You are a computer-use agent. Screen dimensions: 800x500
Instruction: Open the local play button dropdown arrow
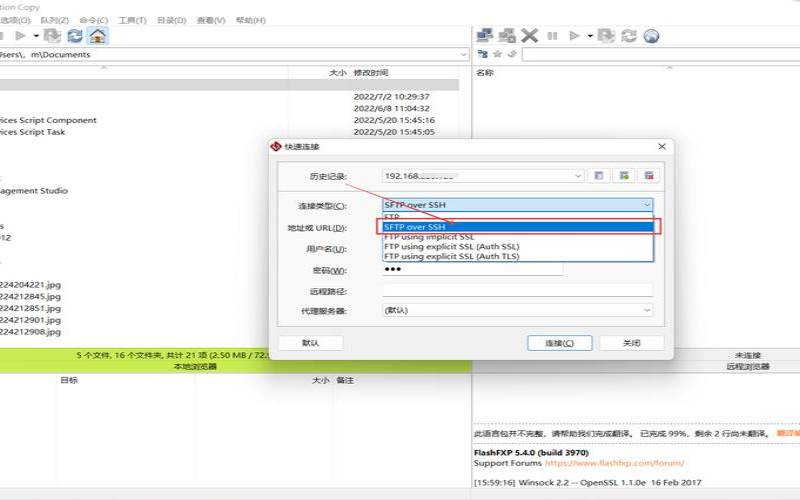pyautogui.click(x=36, y=36)
